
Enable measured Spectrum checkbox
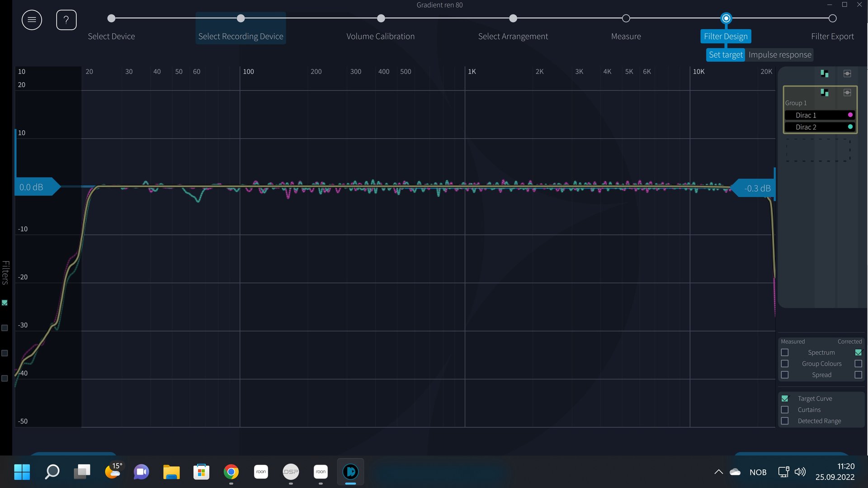[785, 352]
